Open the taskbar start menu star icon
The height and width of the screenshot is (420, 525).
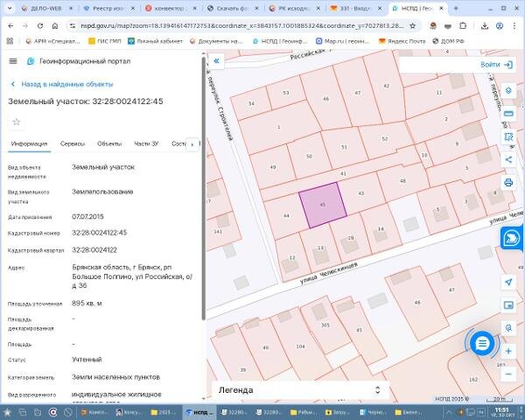tap(7, 412)
